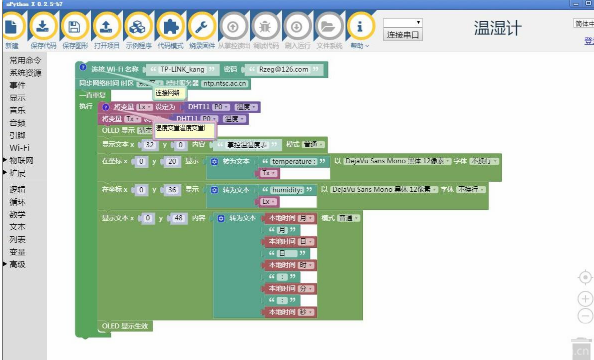Click the gear icon on the temperature text-join block
The width and height of the screenshot is (594, 360).
[x=214, y=161]
